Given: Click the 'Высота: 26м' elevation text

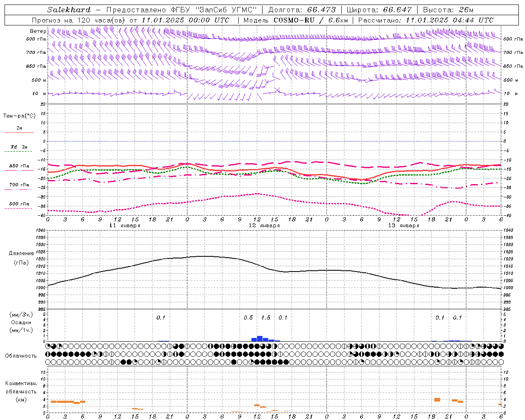Looking at the screenshot, I should click(x=448, y=10).
